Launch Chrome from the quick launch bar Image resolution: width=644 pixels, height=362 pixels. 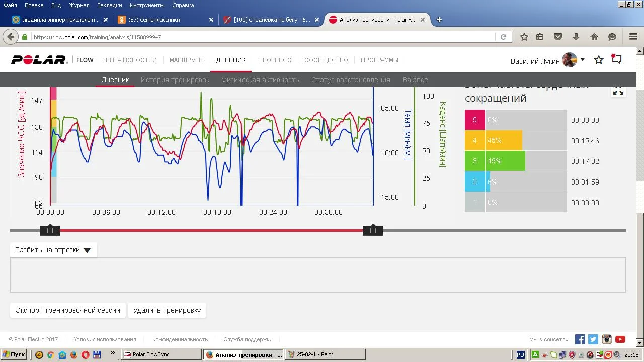click(x=50, y=354)
